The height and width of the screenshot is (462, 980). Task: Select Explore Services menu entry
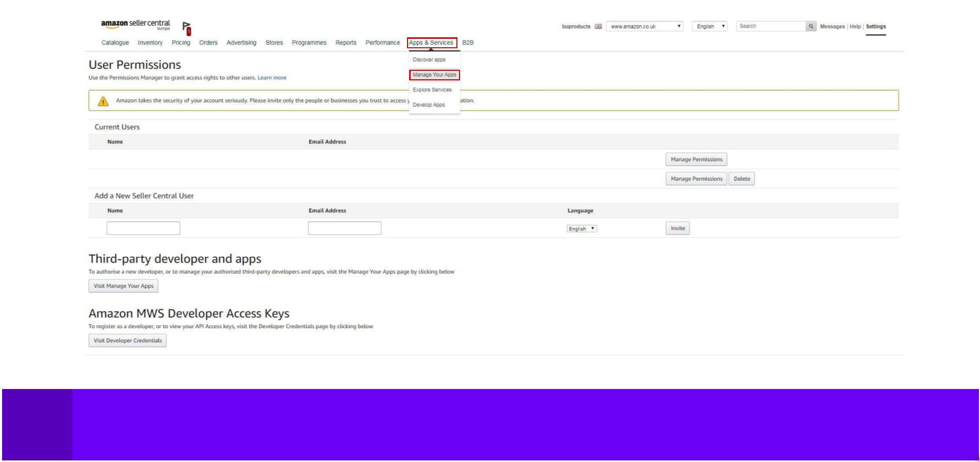pos(432,90)
